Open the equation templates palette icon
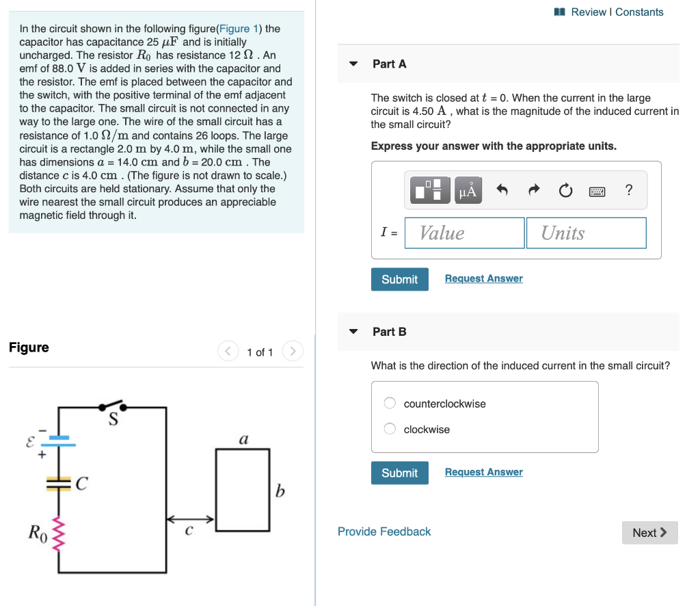 (x=429, y=190)
